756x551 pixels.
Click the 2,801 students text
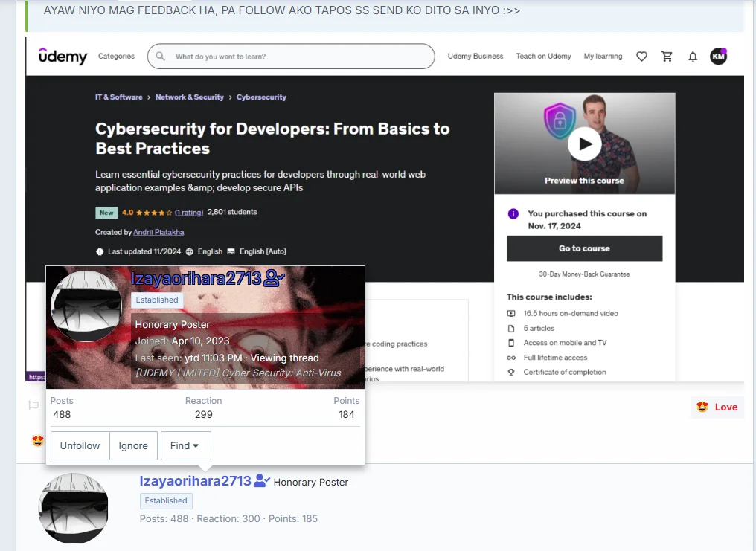(x=232, y=212)
